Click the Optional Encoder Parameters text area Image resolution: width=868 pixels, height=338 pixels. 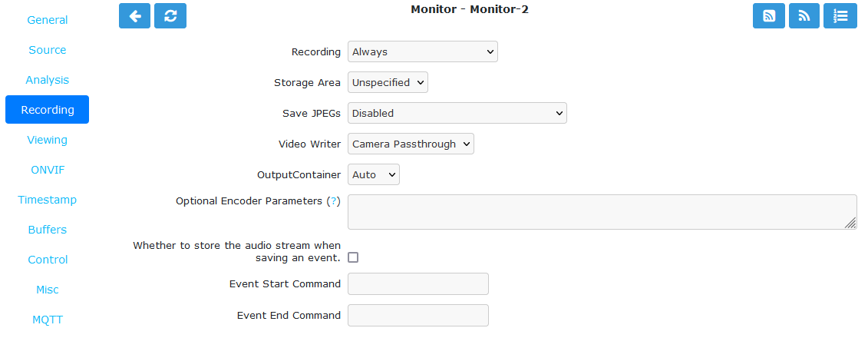602,212
